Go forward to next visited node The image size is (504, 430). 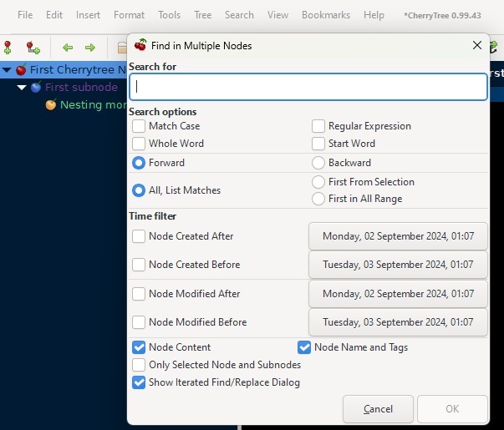[90, 48]
